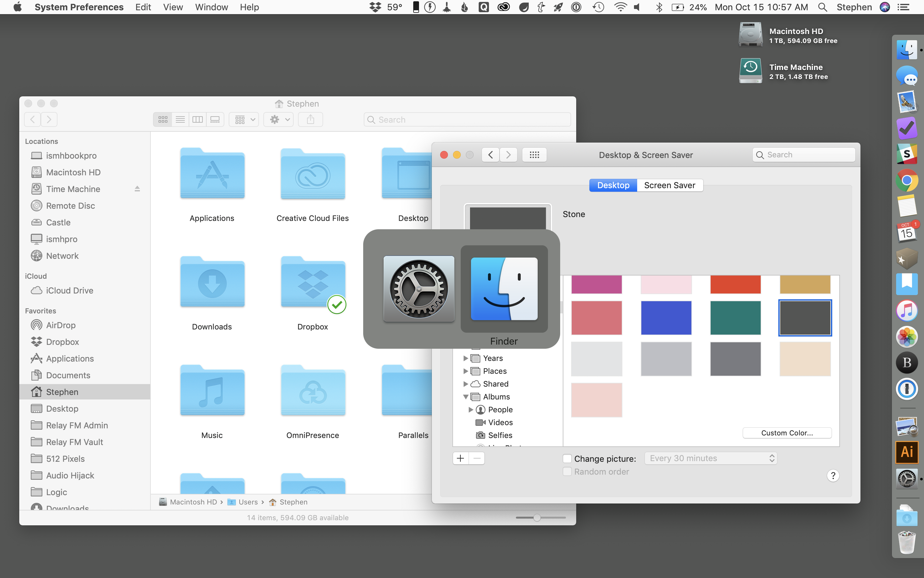The width and height of the screenshot is (924, 578).
Task: Select Macintosh HD desktop drive icon
Action: [750, 35]
